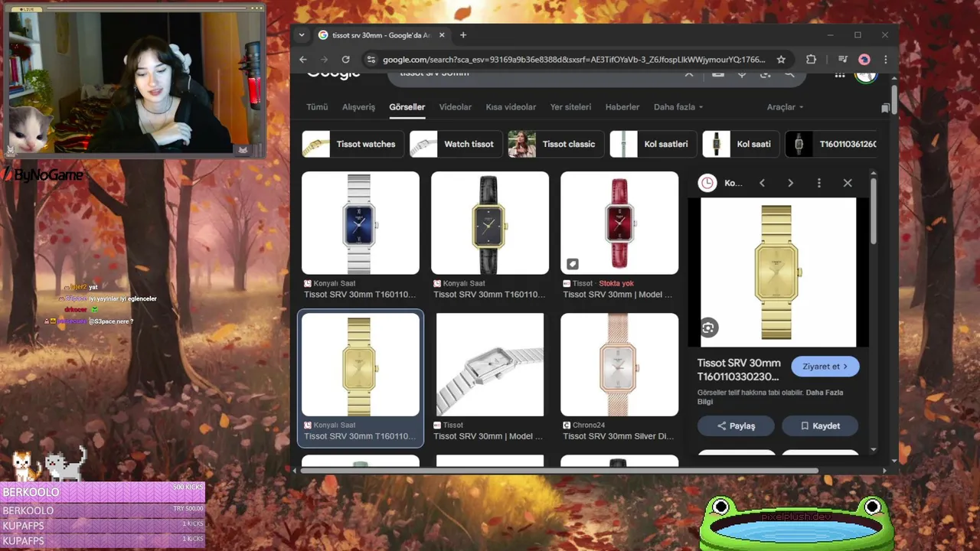Open the media control toolbar icon
This screenshot has width=980, height=551.
842,60
